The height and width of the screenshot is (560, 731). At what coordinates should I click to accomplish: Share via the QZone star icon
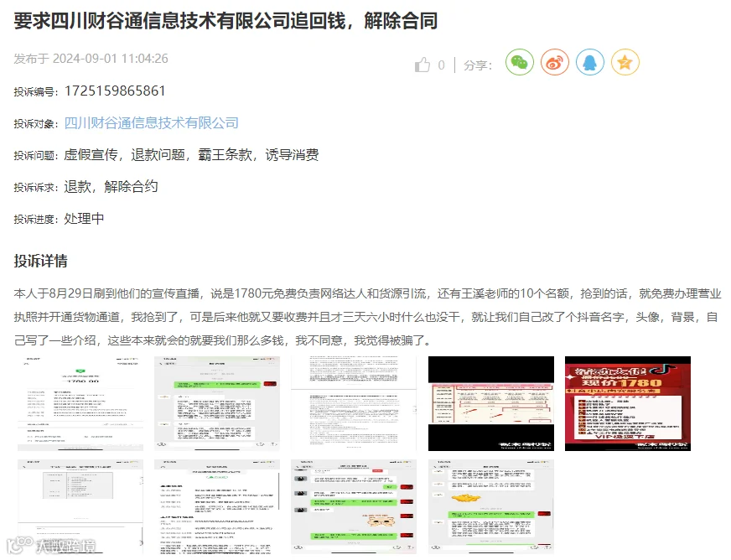click(625, 62)
